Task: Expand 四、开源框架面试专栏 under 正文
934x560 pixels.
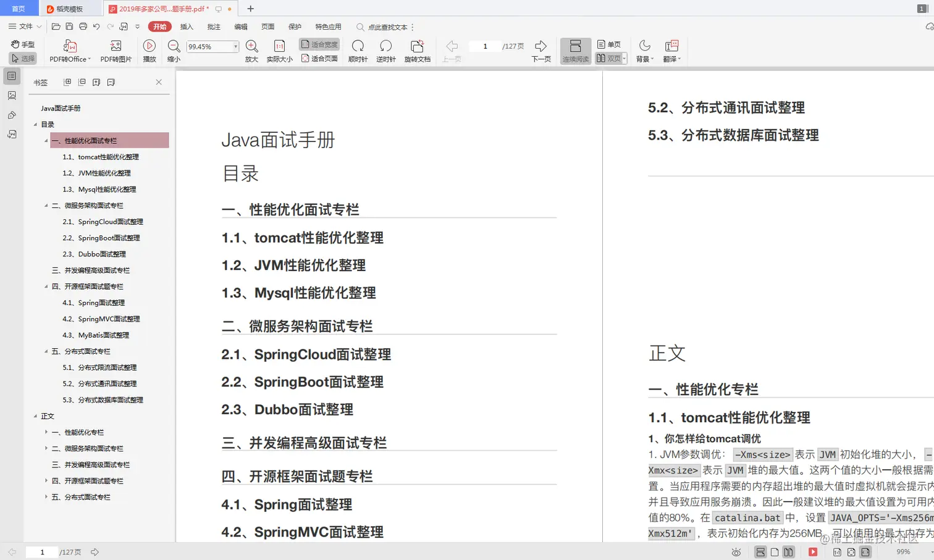Action: tap(46, 480)
